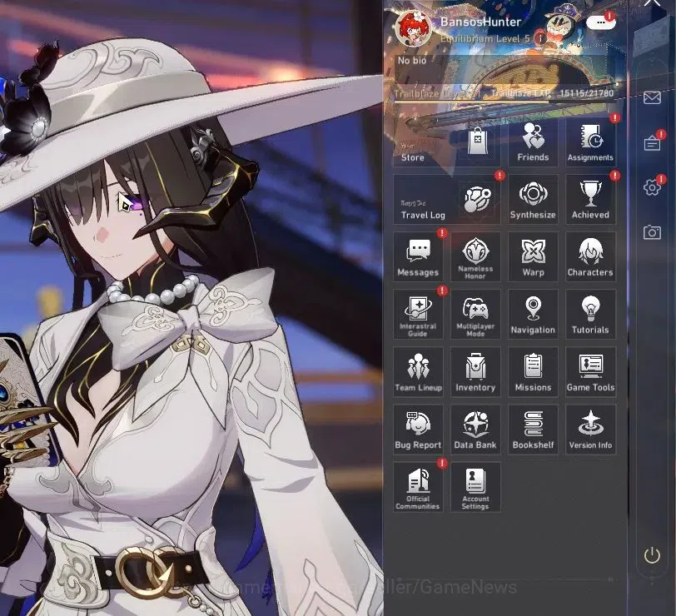Open the Store menu tile
This screenshot has width=676, height=616.
(446, 142)
